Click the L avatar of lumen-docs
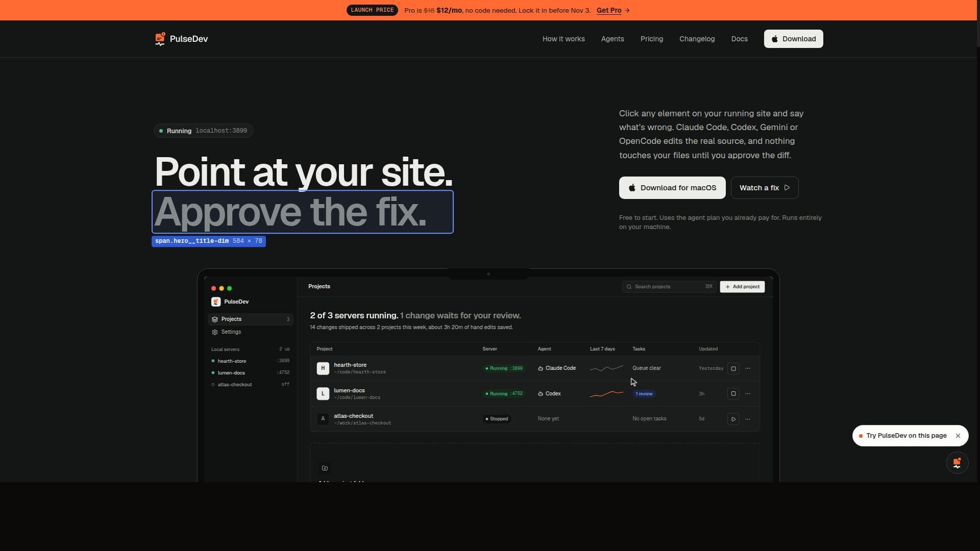The width and height of the screenshot is (980, 551). pos(323,394)
